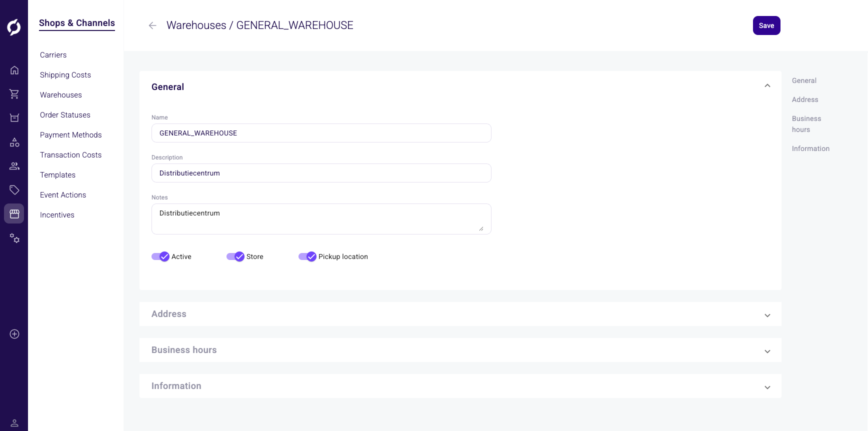Open the user profile icon at bottom
868x431 pixels.
click(14, 423)
